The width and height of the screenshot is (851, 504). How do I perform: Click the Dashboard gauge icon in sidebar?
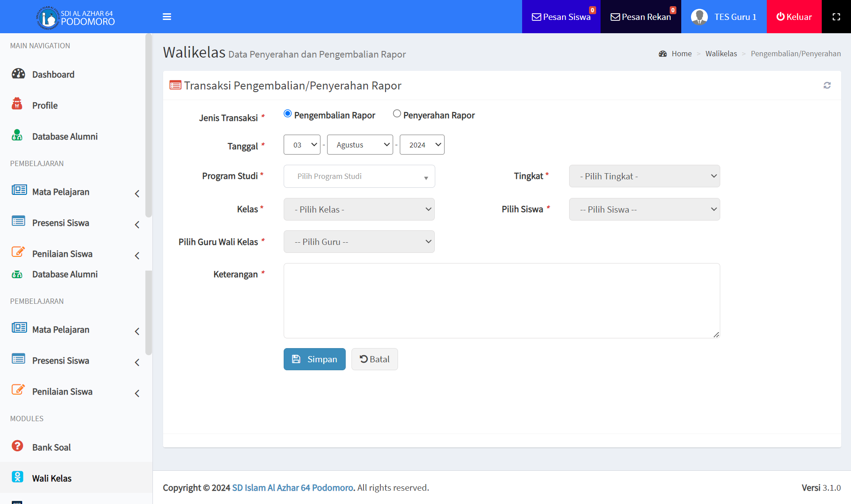18,74
